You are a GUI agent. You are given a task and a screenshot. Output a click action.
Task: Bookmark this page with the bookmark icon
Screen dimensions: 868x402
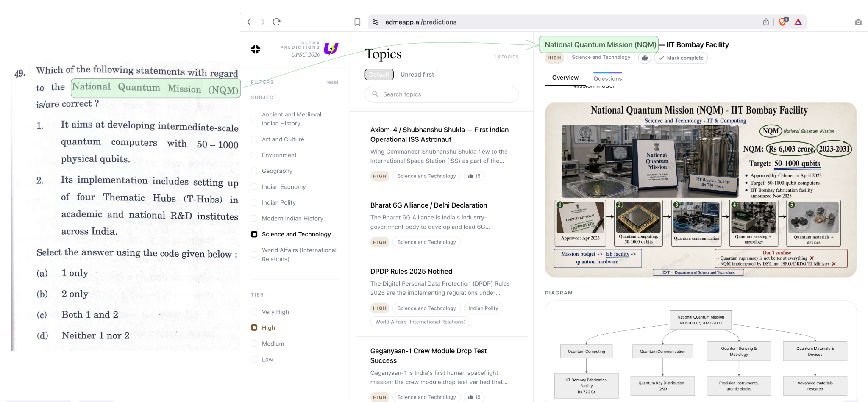point(357,22)
